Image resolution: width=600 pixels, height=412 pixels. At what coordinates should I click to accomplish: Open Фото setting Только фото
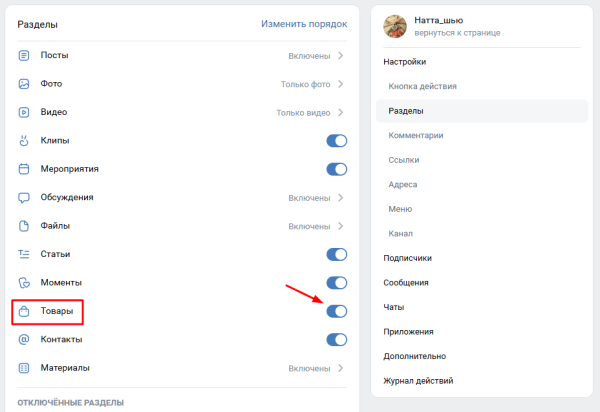click(x=312, y=84)
